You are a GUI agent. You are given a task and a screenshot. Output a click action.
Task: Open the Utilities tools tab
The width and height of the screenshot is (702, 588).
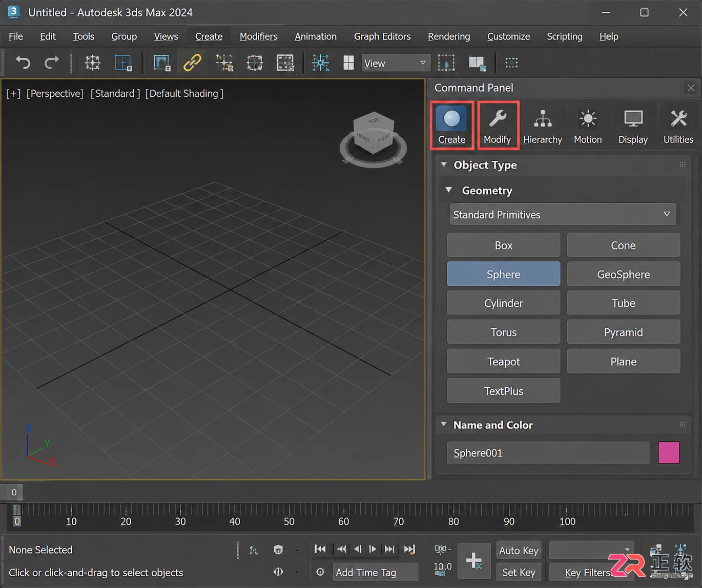click(x=678, y=125)
